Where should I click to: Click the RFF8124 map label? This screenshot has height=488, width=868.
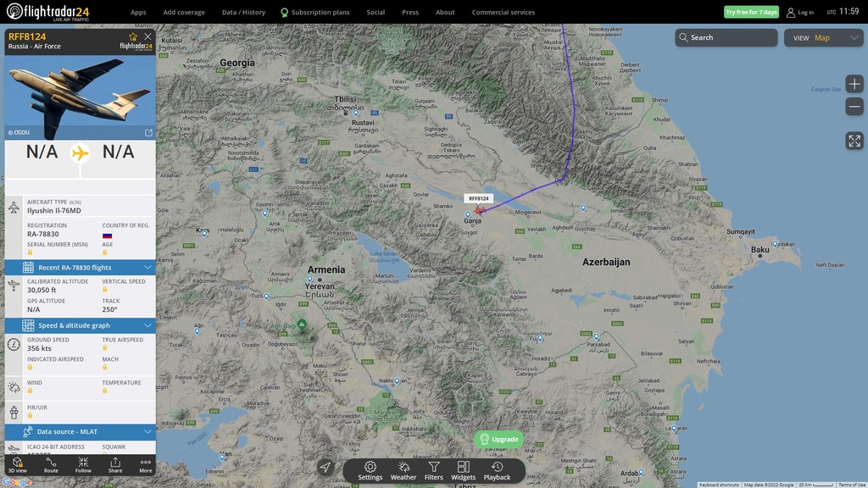(478, 198)
